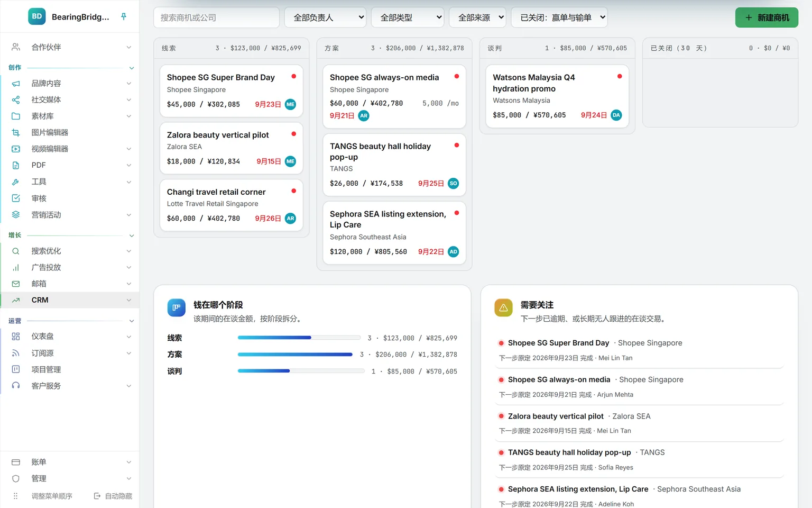The height and width of the screenshot is (508, 812).
Task: Click the 图片编辑器 crop icon
Action: 16,132
